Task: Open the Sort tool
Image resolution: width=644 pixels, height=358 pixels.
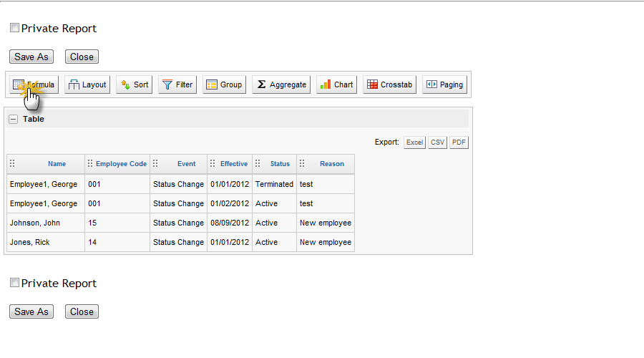Action: [x=135, y=84]
